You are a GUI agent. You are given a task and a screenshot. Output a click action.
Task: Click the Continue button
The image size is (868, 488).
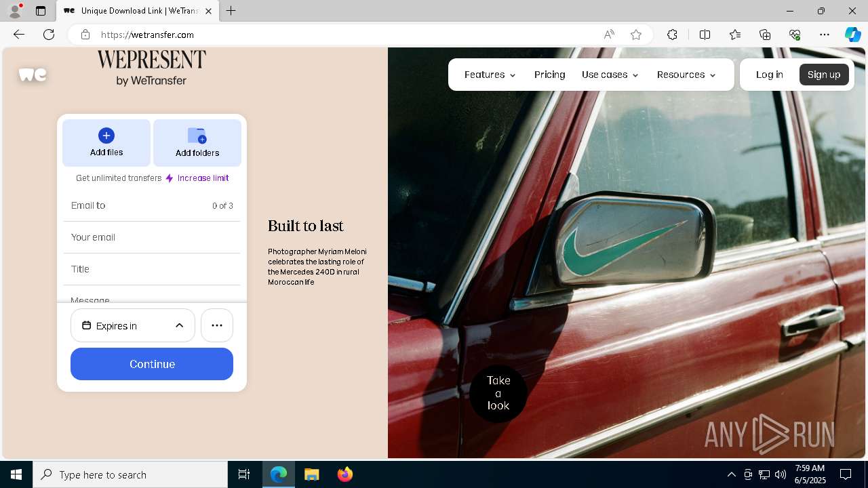152,364
